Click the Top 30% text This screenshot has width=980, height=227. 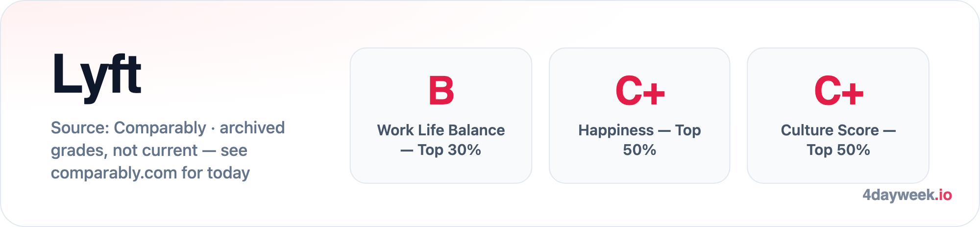pos(449,150)
